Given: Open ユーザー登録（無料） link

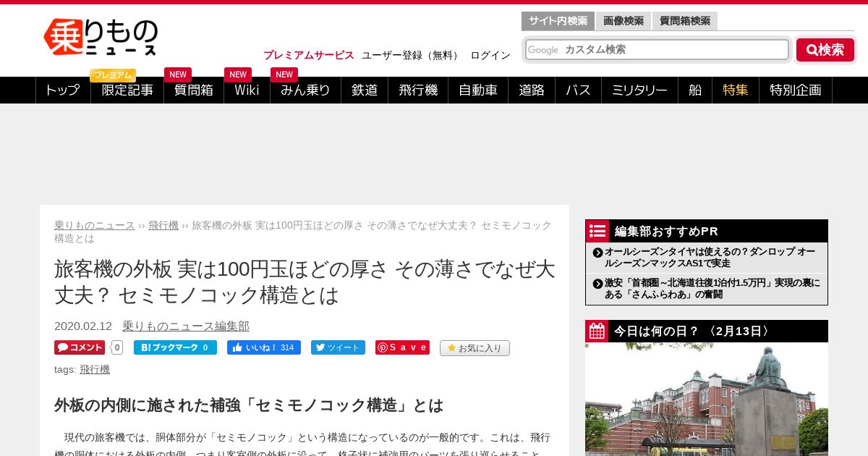Looking at the screenshot, I should click(x=412, y=55).
